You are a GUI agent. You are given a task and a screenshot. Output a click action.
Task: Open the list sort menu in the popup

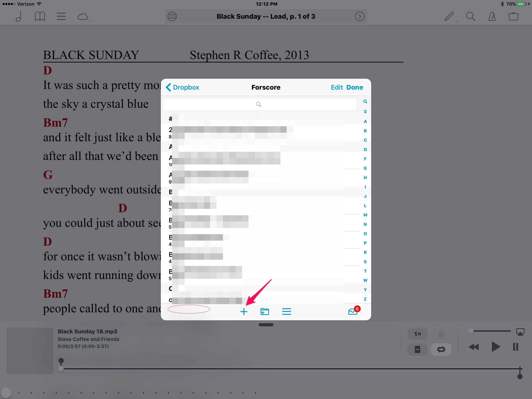[x=286, y=312]
